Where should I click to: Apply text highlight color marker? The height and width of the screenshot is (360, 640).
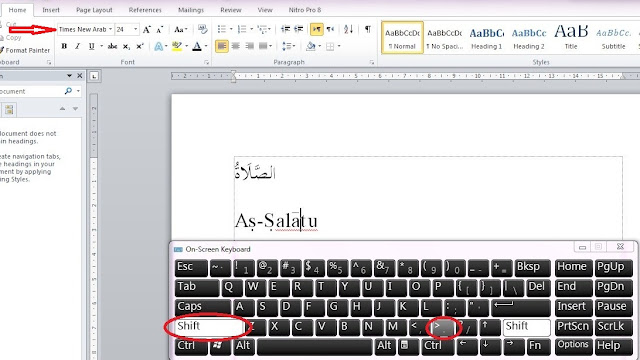pos(177,46)
